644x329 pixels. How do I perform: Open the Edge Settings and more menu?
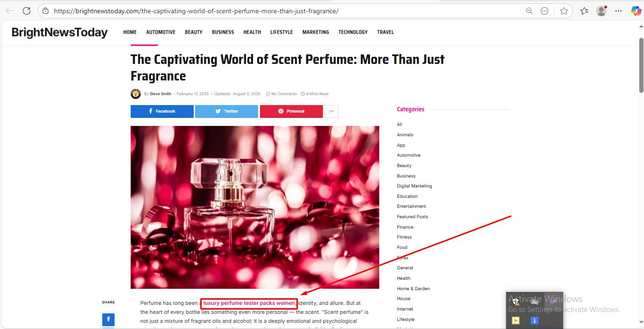[618, 11]
